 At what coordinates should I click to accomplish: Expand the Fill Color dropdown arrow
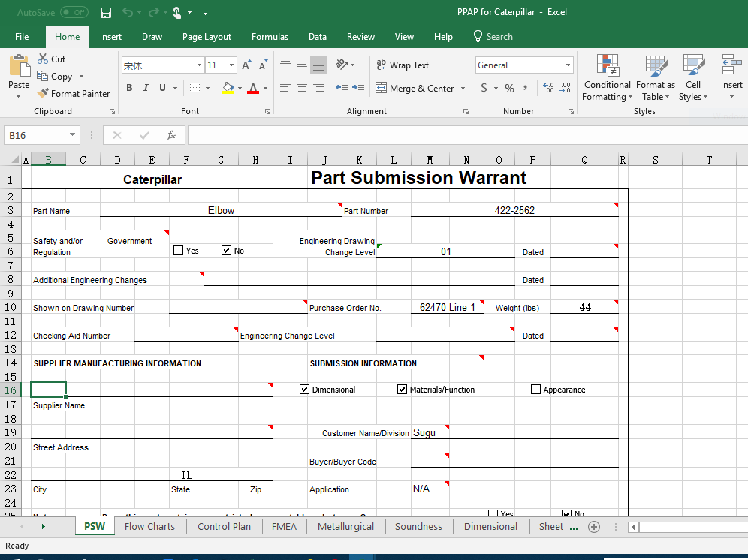tap(240, 89)
